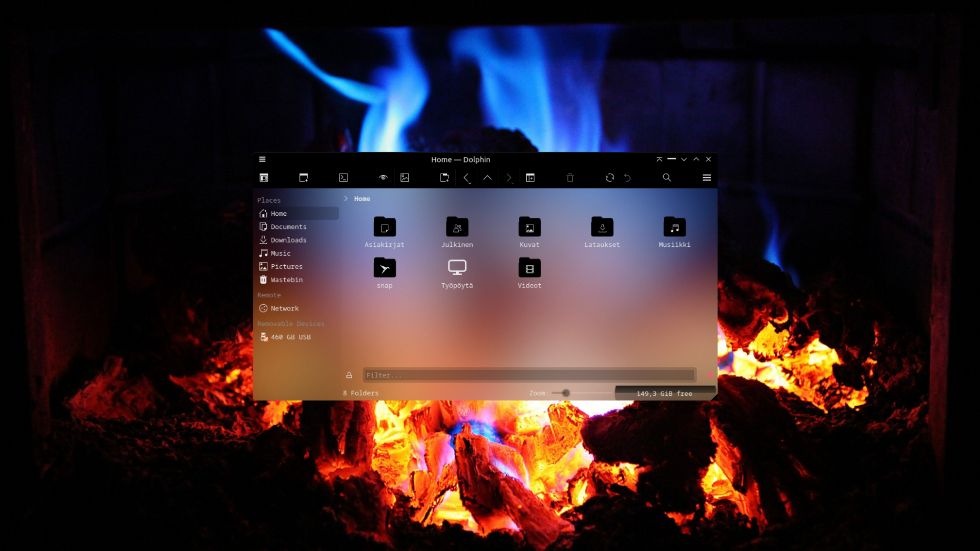Toggle image previews icon

click(405, 178)
